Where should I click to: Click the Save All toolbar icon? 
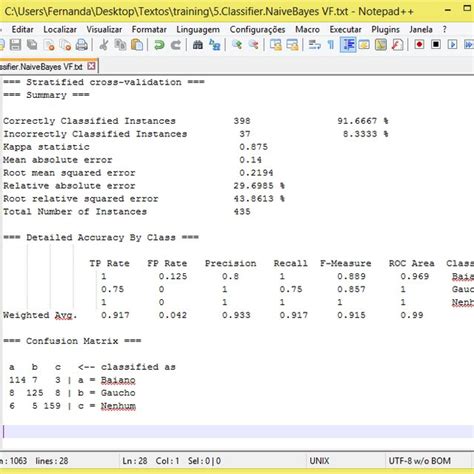(32, 45)
